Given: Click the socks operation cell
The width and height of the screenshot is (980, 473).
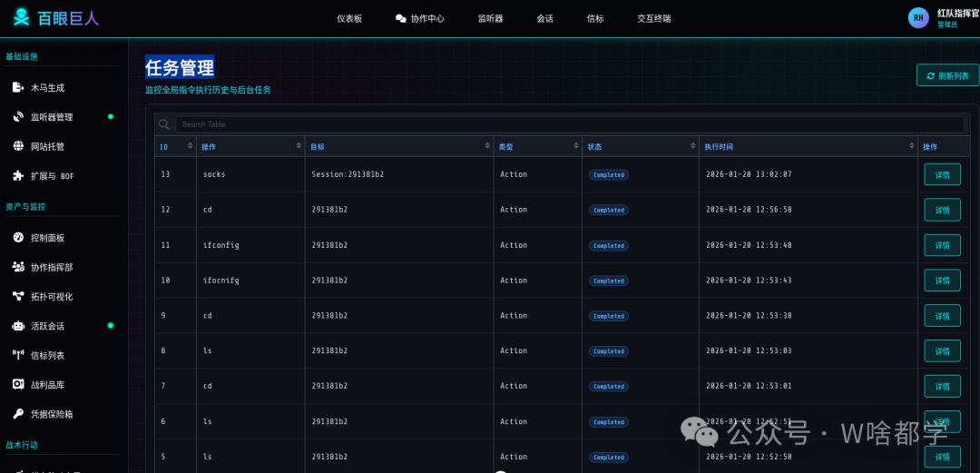Looking at the screenshot, I should click(214, 174).
